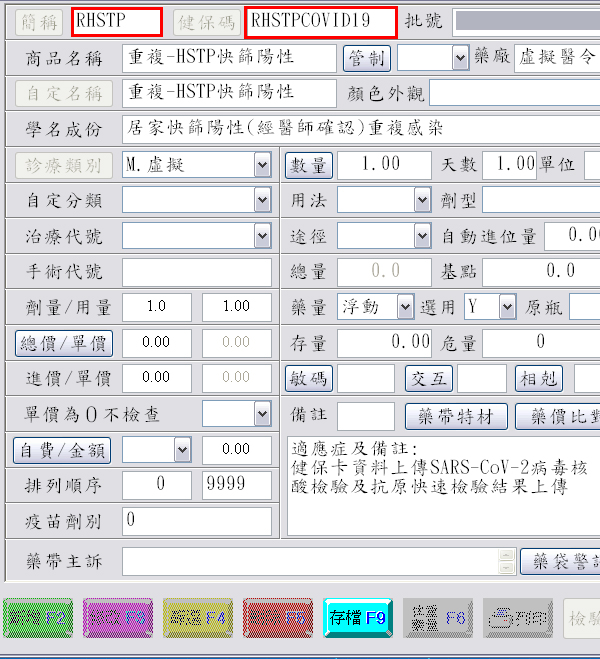Click the 總價/單價 button
The width and height of the screenshot is (600, 659).
pos(64,344)
